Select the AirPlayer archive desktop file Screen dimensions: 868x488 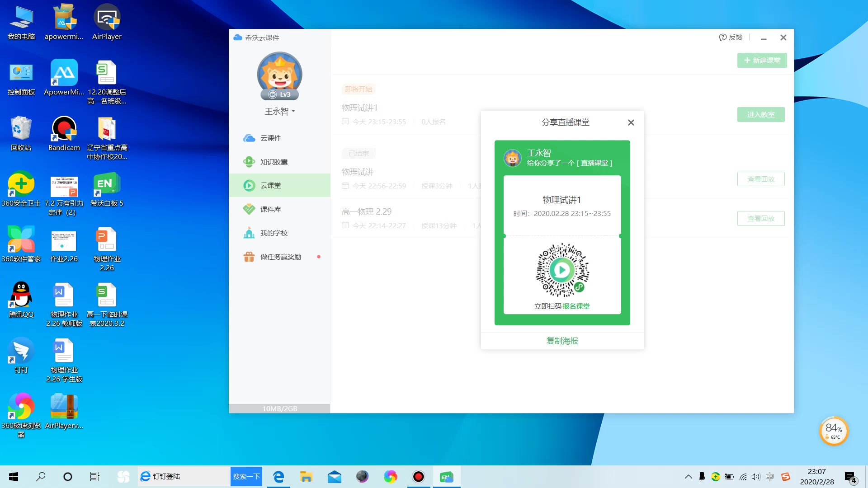pyautogui.click(x=64, y=412)
